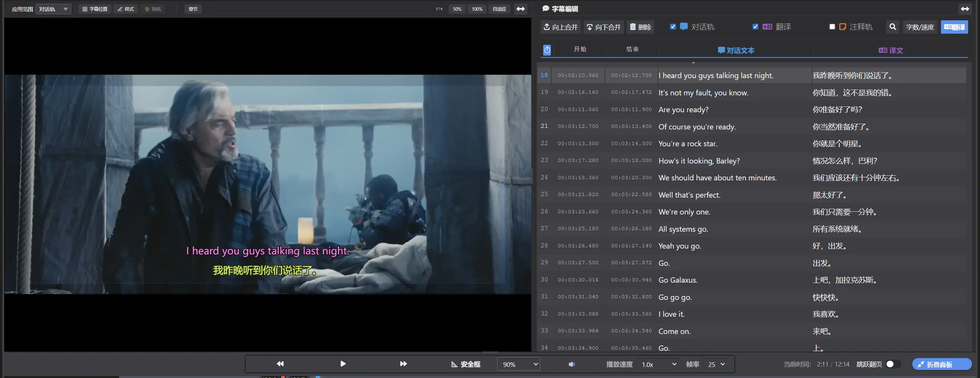Click the 字幕编辑 speech bubble icon
This screenshot has width=980, height=378.
pos(546,8)
